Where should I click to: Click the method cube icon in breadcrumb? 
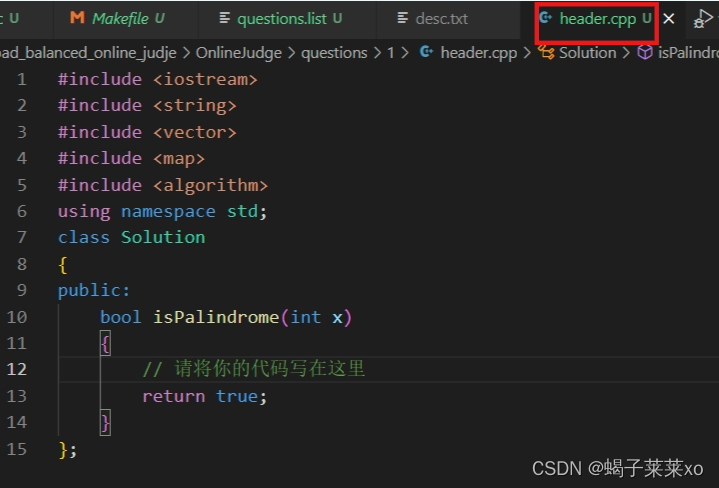click(x=645, y=52)
